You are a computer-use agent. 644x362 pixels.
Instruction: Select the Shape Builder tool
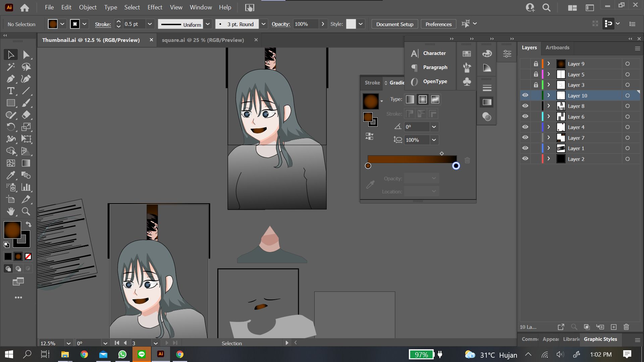coord(10,151)
